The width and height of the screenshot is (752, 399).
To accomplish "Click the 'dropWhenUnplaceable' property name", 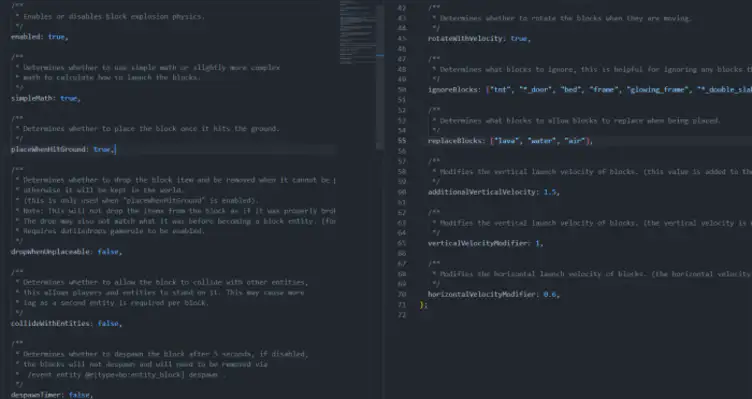I will [x=50, y=252].
